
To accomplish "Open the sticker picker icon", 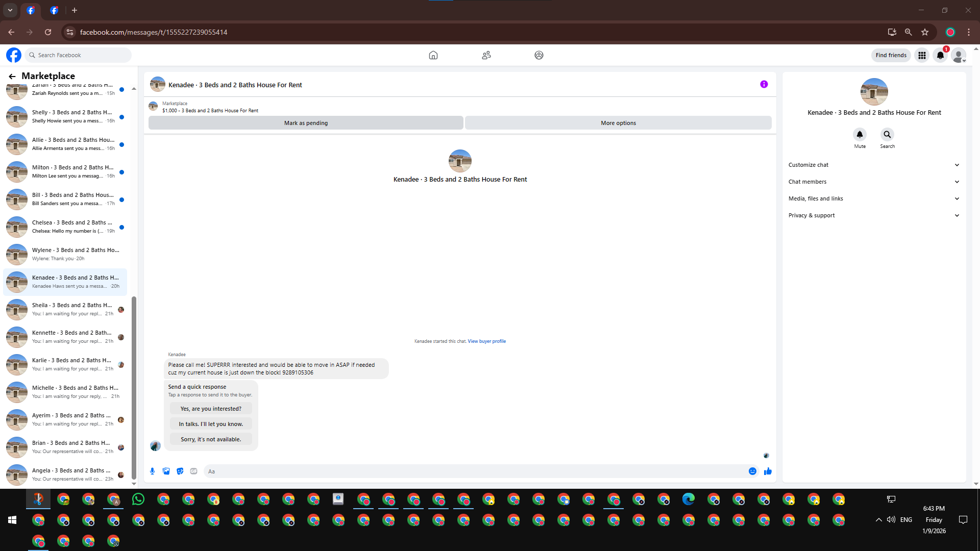I will coord(180,471).
